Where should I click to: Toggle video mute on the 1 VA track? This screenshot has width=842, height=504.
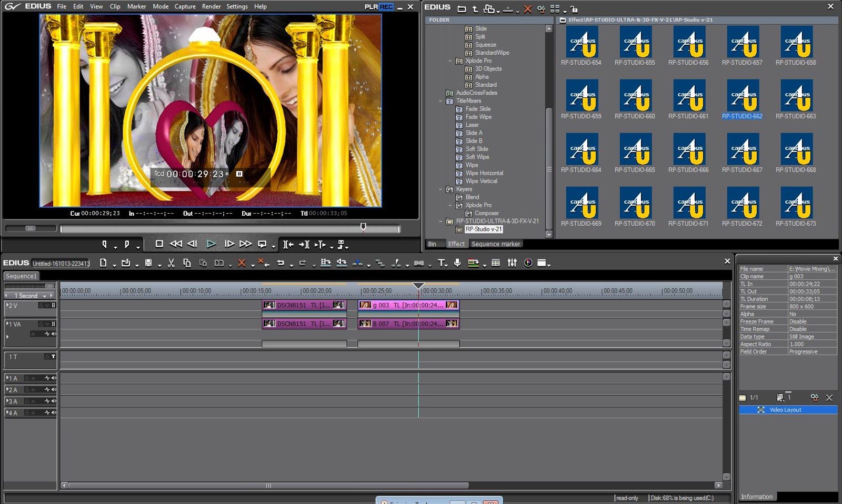(53, 324)
